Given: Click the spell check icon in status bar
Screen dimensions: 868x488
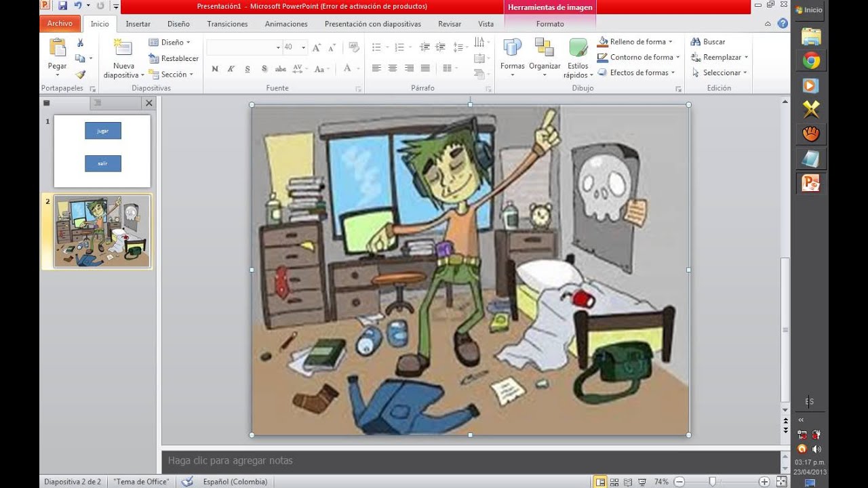Looking at the screenshot, I should (x=188, y=481).
